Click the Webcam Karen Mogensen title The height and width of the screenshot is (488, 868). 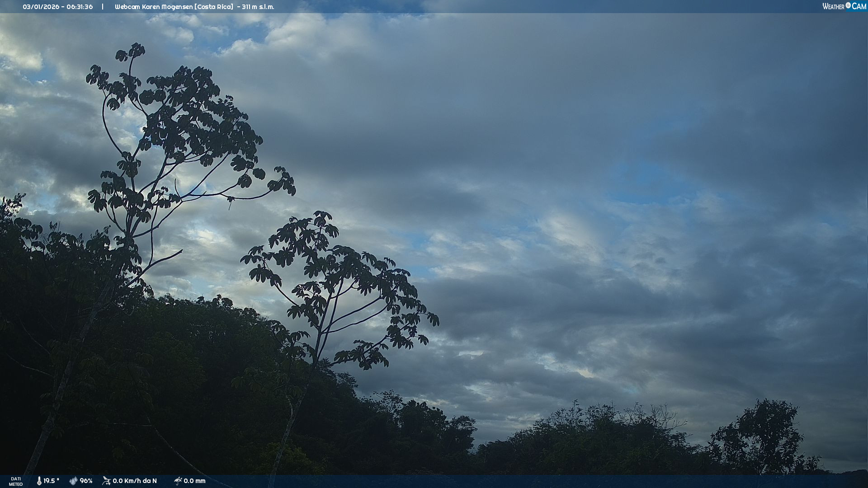tap(153, 7)
